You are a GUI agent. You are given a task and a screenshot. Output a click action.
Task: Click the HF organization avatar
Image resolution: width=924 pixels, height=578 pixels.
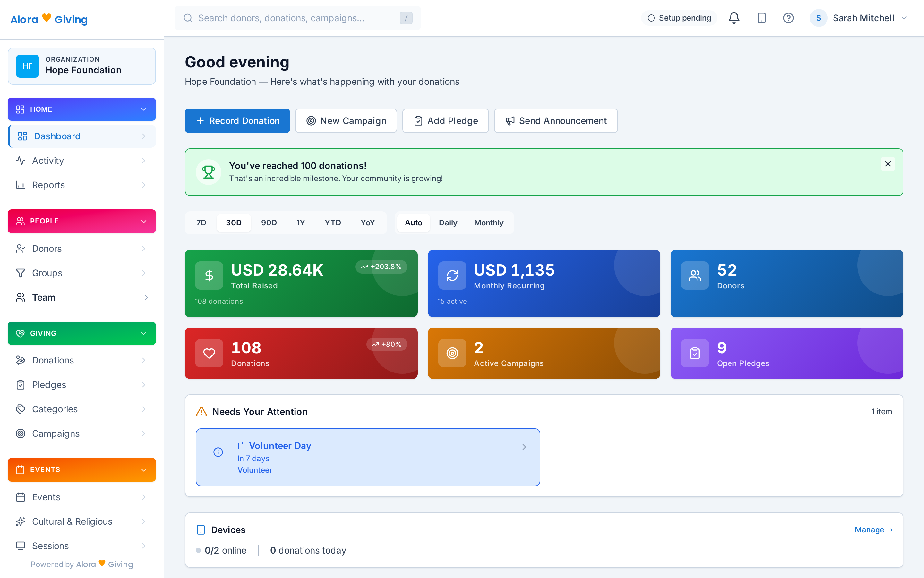[27, 66]
